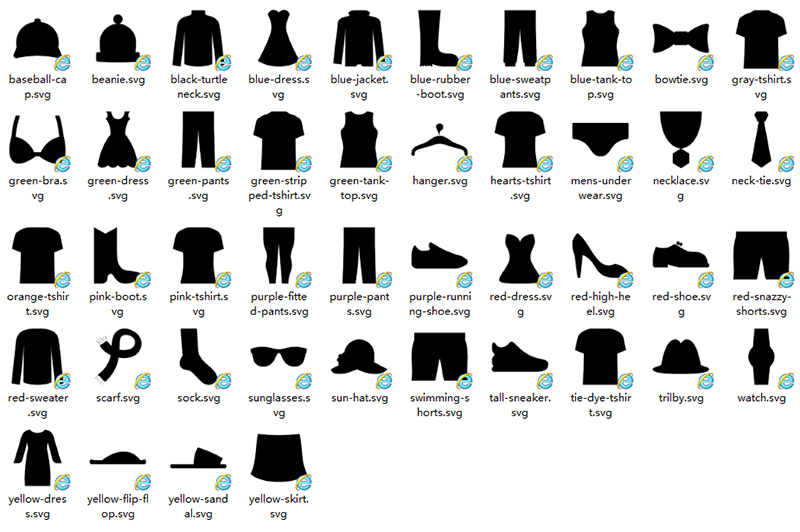Select the trilby.svg hat icon
This screenshot has height=532, width=800.
(x=681, y=357)
